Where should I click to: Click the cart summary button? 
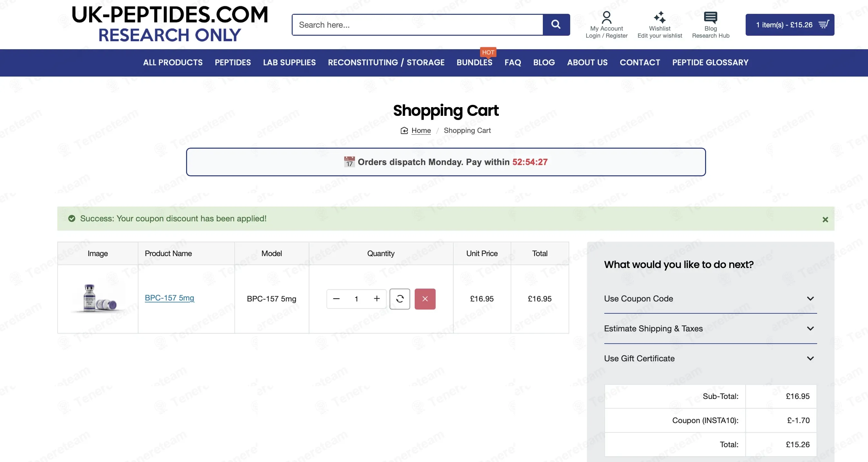(x=789, y=24)
